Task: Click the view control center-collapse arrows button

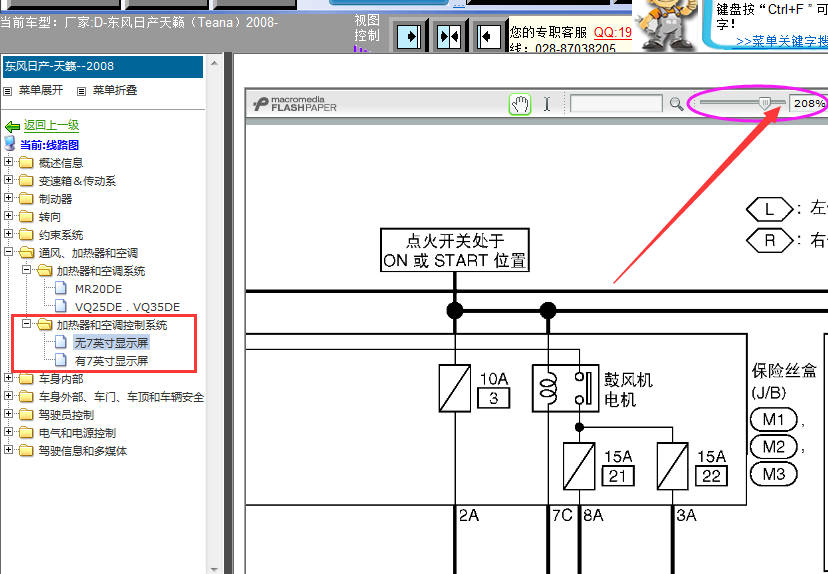Action: pos(448,36)
